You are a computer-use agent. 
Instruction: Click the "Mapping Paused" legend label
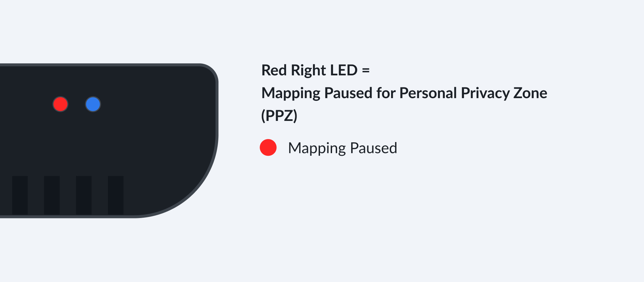click(x=342, y=148)
